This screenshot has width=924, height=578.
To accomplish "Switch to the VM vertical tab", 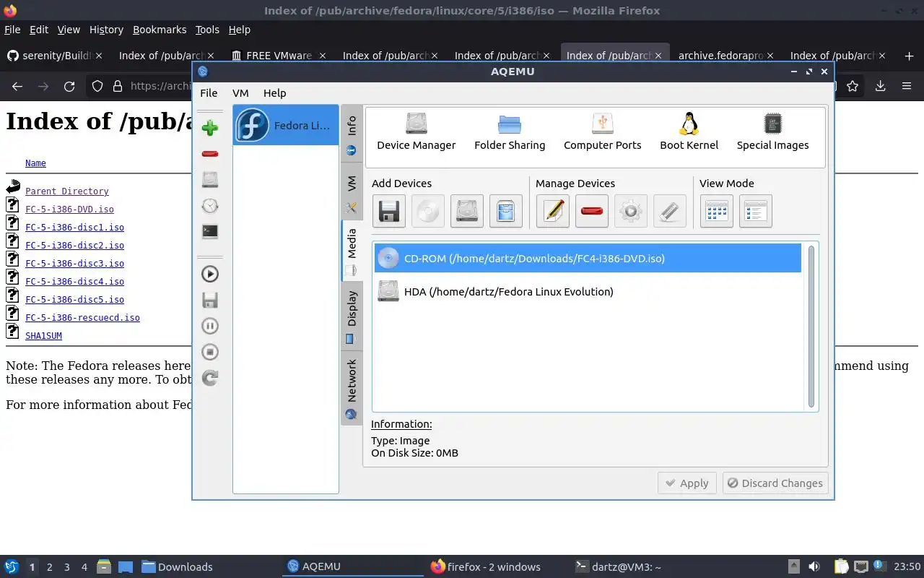I will tap(352, 193).
